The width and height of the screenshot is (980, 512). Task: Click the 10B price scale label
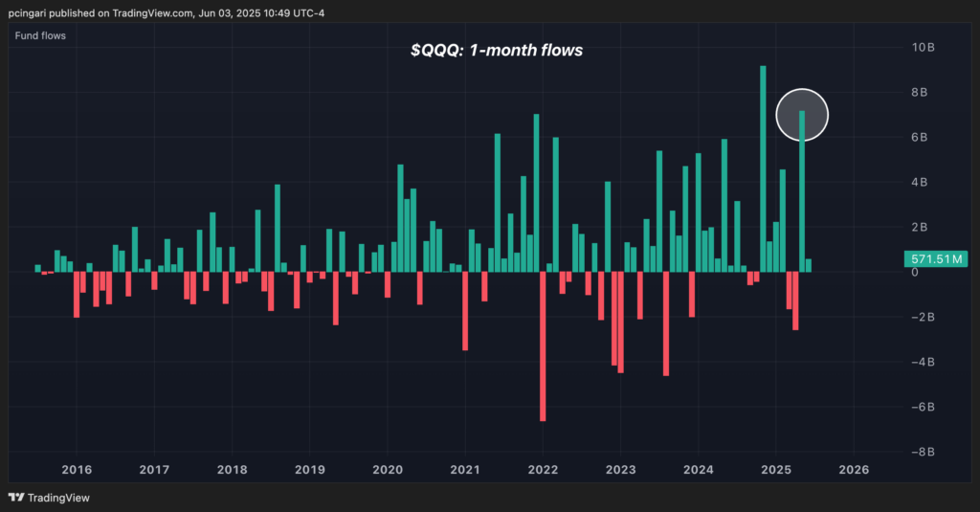tap(923, 48)
